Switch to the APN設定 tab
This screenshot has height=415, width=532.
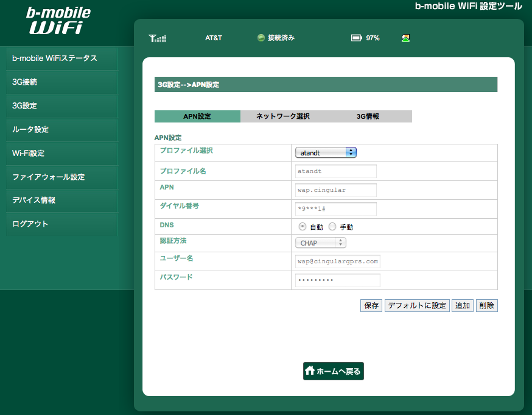[x=197, y=116]
